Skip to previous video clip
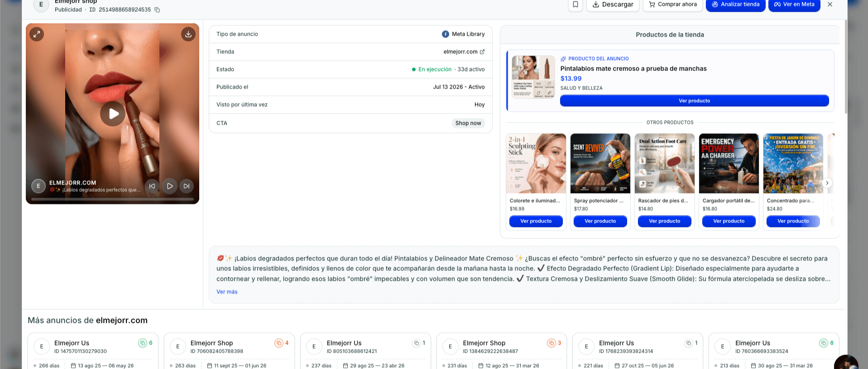868x369 pixels. click(x=152, y=186)
